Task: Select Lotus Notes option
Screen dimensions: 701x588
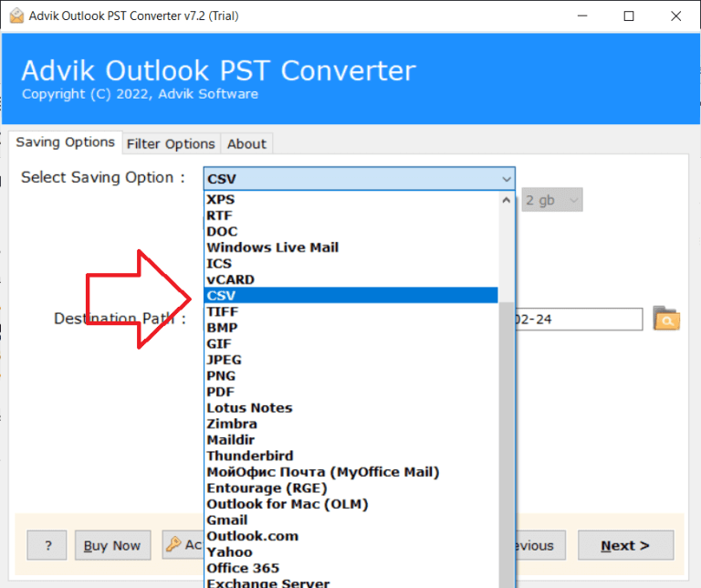Action: pyautogui.click(x=350, y=408)
